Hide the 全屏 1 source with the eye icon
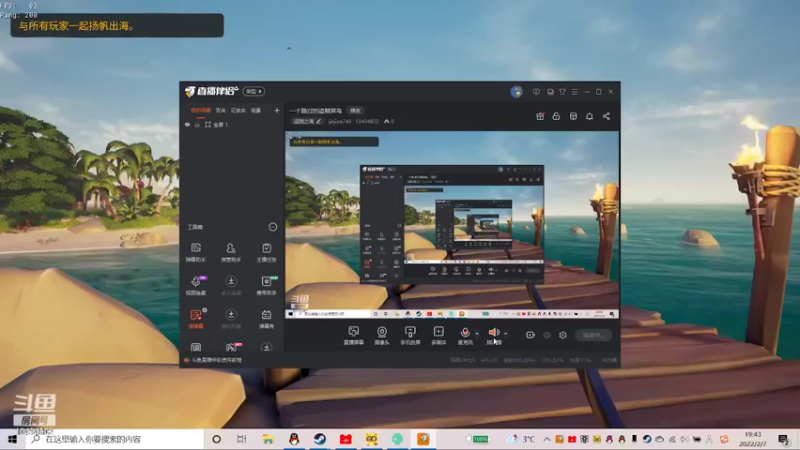800x450 pixels. 187,124
